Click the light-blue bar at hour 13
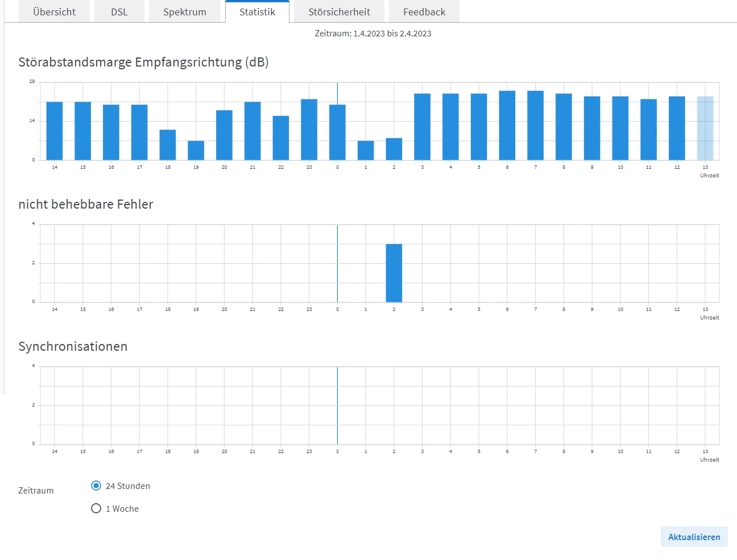 (705, 128)
